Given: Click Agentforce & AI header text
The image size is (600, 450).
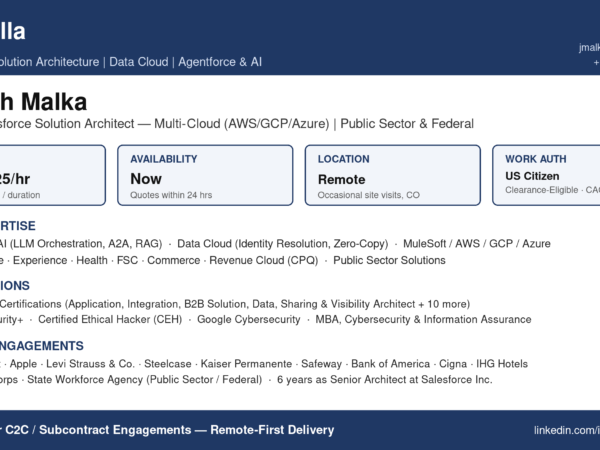Looking at the screenshot, I should (x=220, y=62).
